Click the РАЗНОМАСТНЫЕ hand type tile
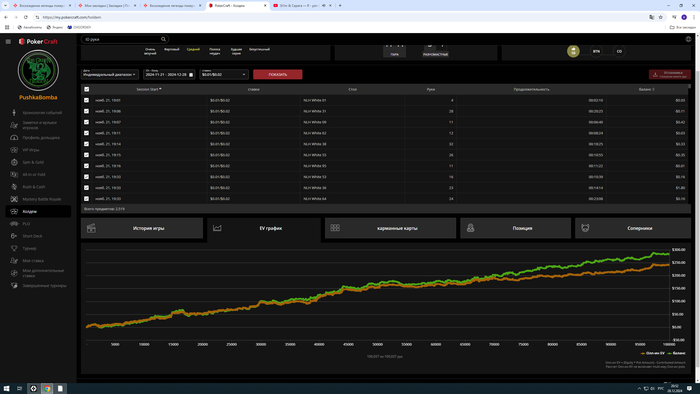The width and height of the screenshot is (700, 394). [x=435, y=50]
